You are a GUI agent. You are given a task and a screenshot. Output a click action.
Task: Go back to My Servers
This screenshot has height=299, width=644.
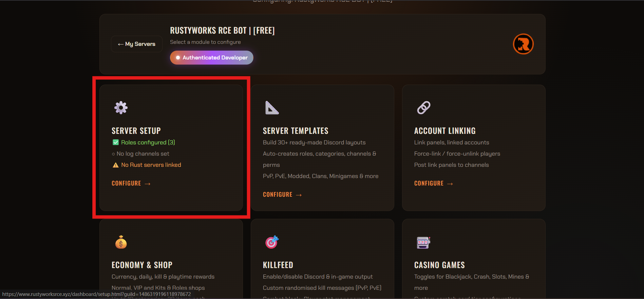[137, 44]
